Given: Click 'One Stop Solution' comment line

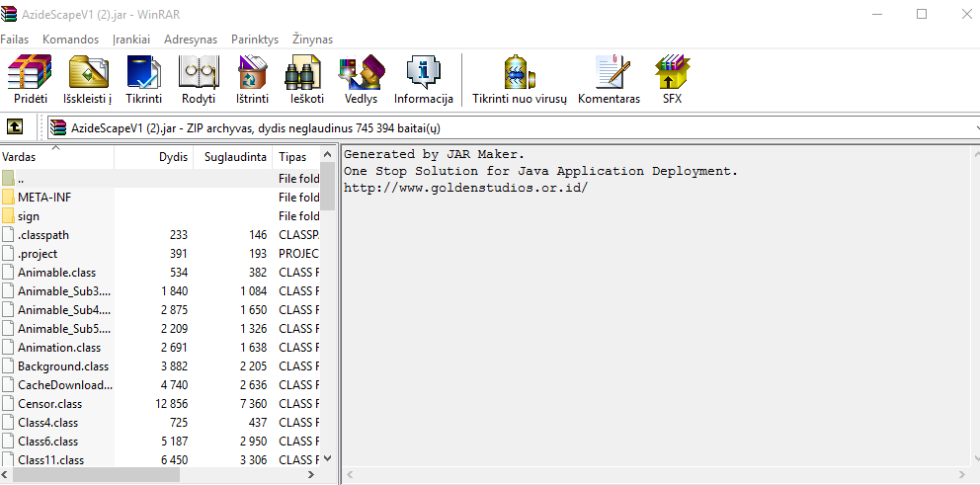Looking at the screenshot, I should pyautogui.click(x=540, y=171).
